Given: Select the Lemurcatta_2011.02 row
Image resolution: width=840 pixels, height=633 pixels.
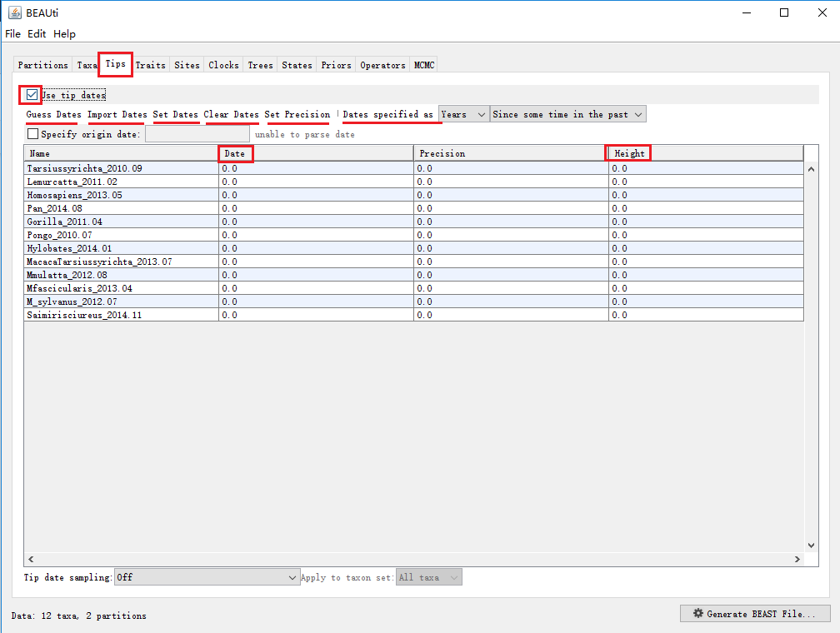Looking at the screenshot, I should tap(413, 182).
